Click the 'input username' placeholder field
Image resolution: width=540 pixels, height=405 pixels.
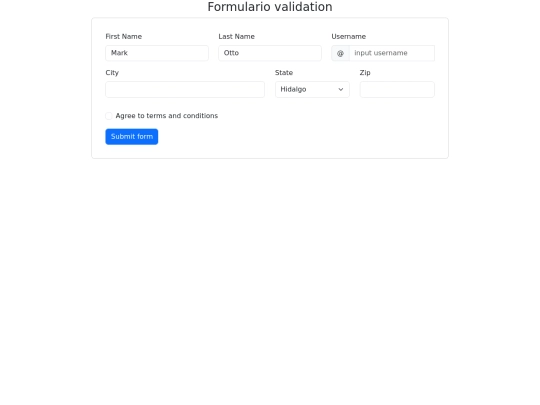(392, 53)
